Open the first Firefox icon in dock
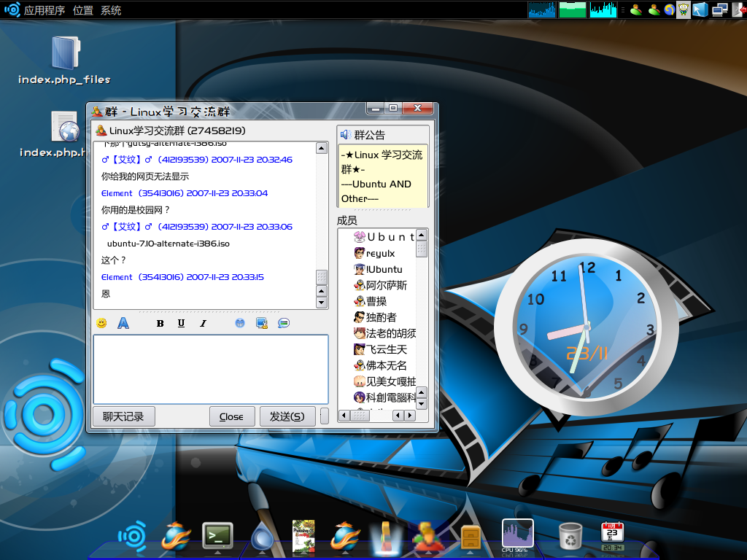This screenshot has width=747, height=560. 176,537
